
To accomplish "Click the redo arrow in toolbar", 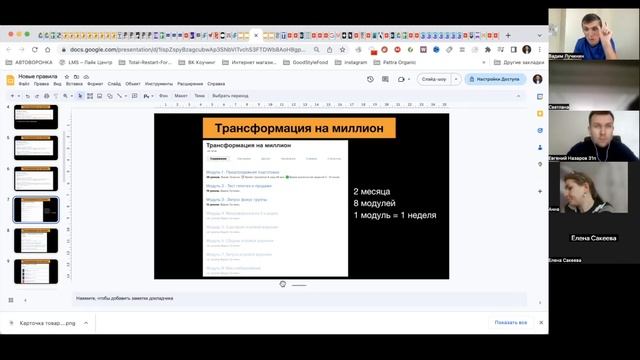I will point(37,96).
